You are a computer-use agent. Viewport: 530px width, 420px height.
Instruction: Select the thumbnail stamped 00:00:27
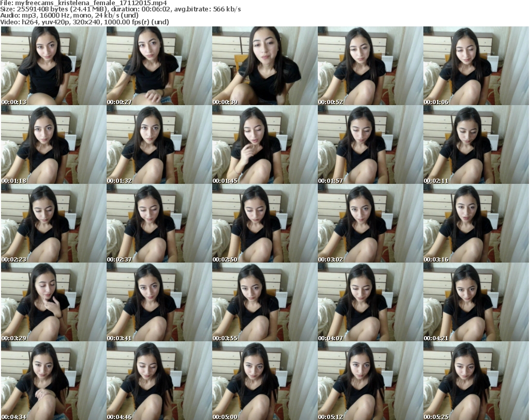point(159,66)
